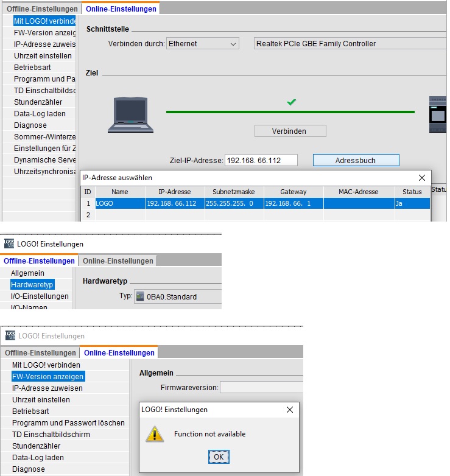Viewport: 450px width, 476px height.
Task: Click the IP-Adresse column header
Action: click(175, 192)
